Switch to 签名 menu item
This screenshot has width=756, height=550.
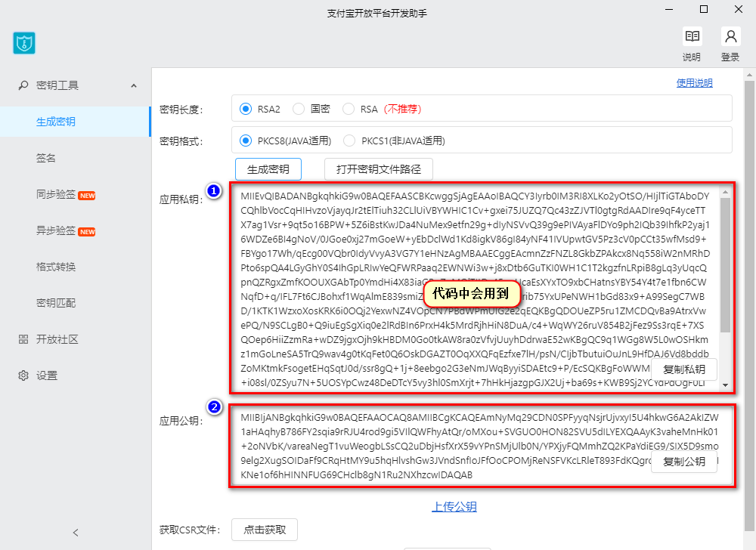coord(46,158)
